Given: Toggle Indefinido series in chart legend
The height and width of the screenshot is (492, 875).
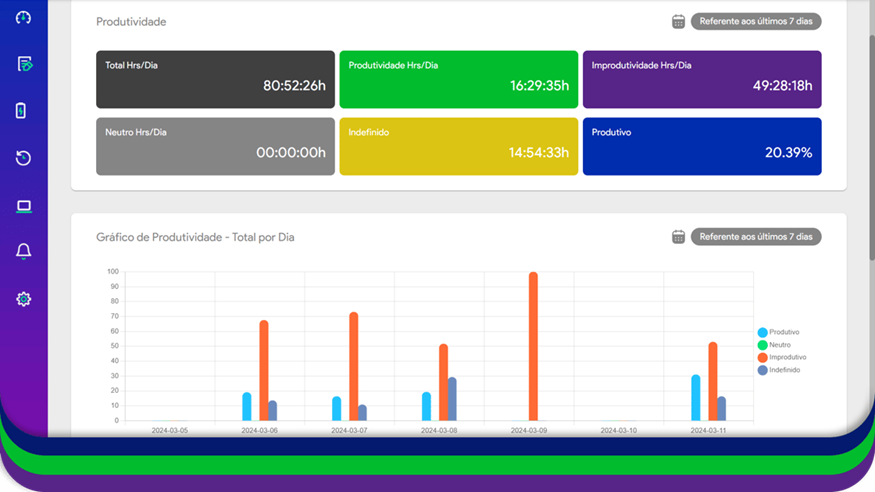Looking at the screenshot, I should click(784, 370).
